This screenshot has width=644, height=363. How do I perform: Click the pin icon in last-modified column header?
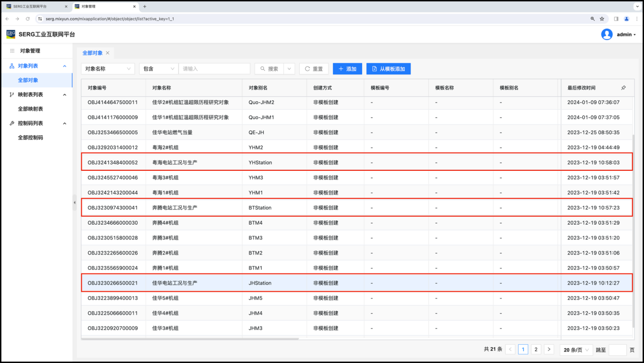(x=623, y=88)
